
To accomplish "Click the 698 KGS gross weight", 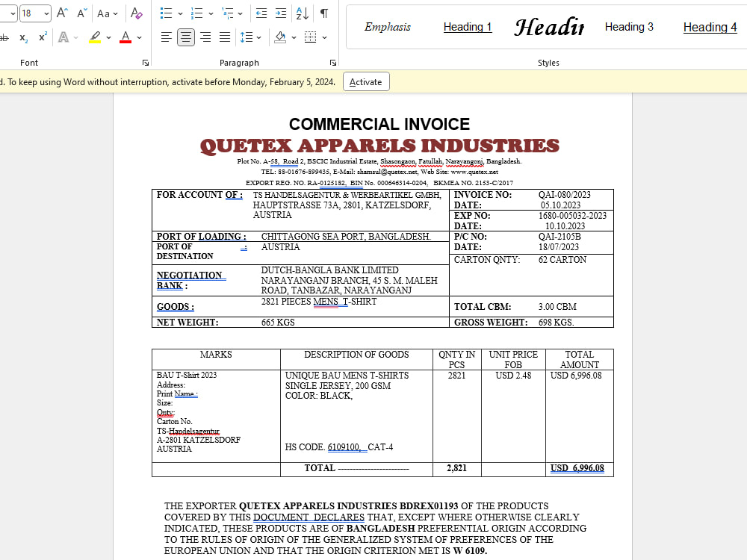I will pyautogui.click(x=556, y=323).
